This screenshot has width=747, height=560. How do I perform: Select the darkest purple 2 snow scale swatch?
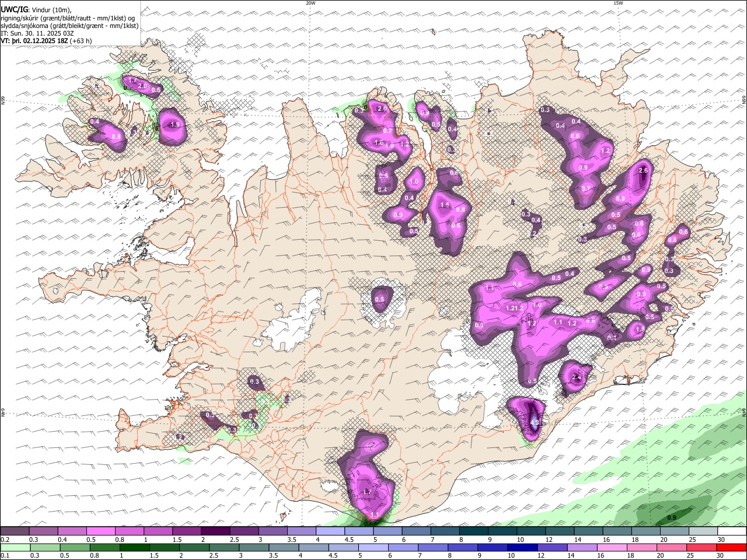(215, 531)
